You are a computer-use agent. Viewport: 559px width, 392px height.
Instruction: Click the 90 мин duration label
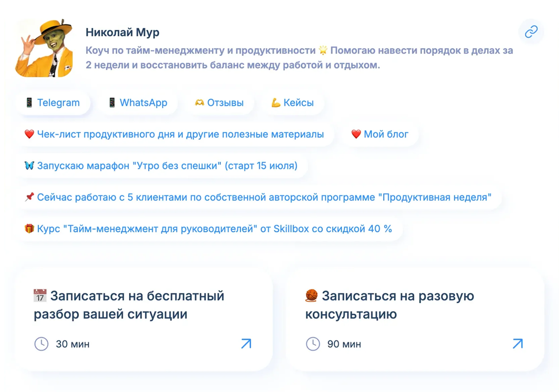(344, 344)
